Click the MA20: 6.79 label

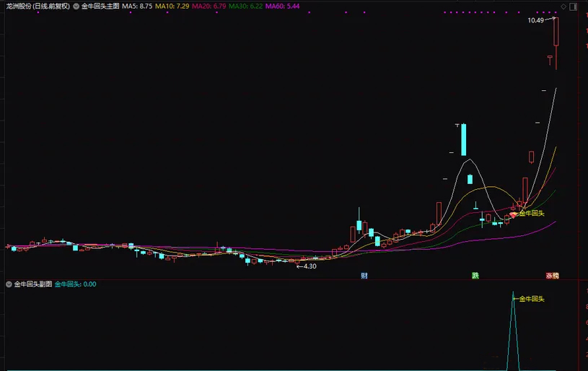[x=209, y=6]
